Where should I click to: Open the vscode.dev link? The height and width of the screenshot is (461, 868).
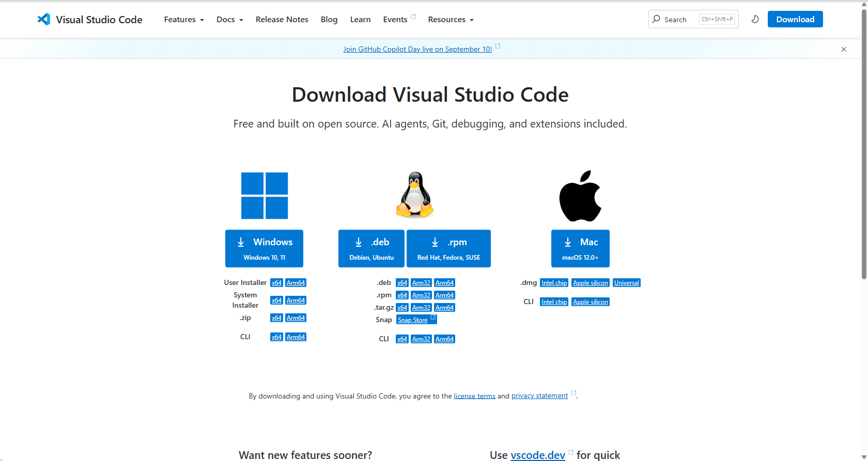coord(538,455)
